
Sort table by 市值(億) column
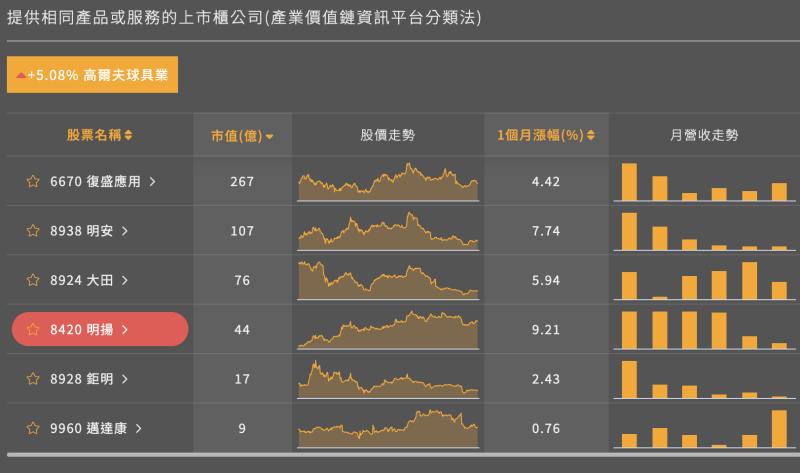point(242,136)
